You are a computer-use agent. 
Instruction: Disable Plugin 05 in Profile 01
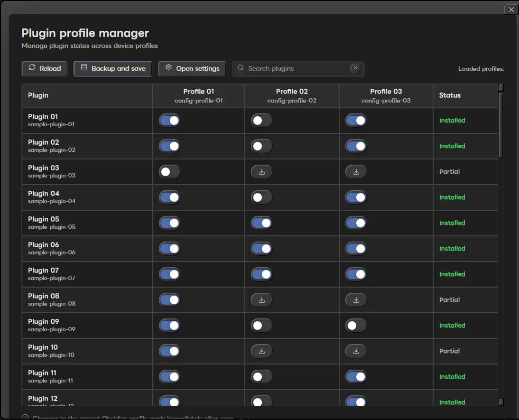click(x=169, y=223)
